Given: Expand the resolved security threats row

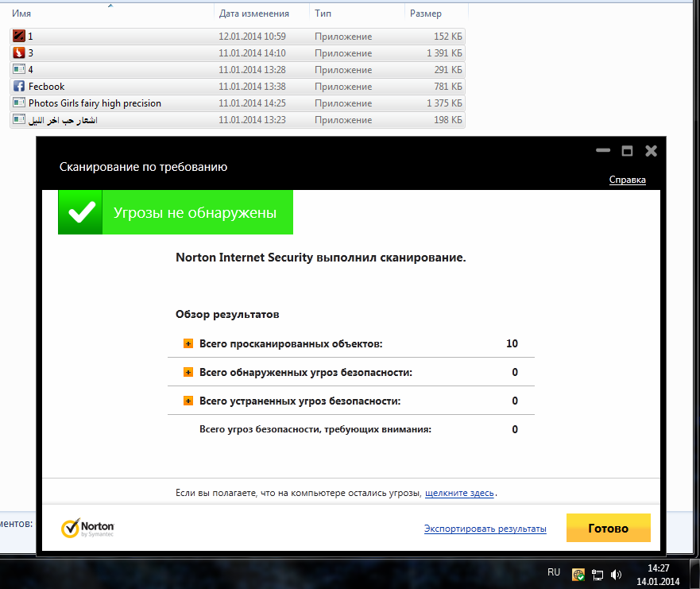Looking at the screenshot, I should point(188,401).
